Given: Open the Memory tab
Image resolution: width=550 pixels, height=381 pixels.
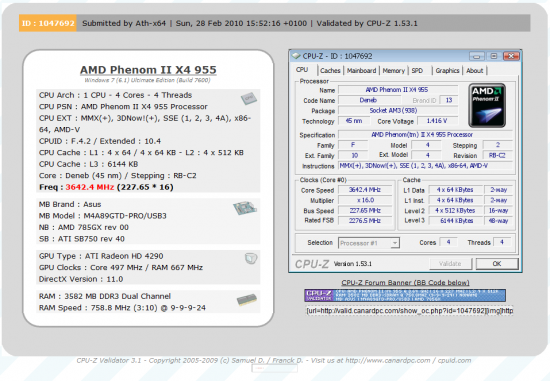Looking at the screenshot, I should pos(394,71).
